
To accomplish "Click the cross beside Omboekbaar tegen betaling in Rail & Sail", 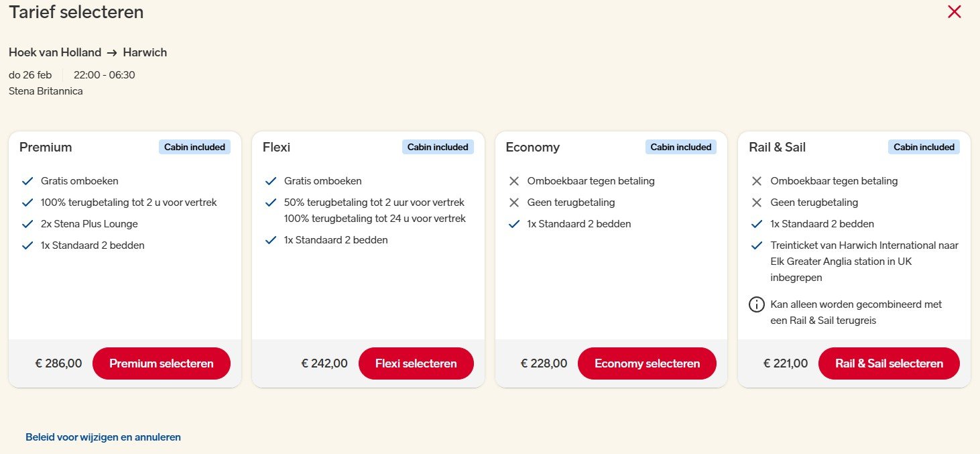I will (757, 180).
